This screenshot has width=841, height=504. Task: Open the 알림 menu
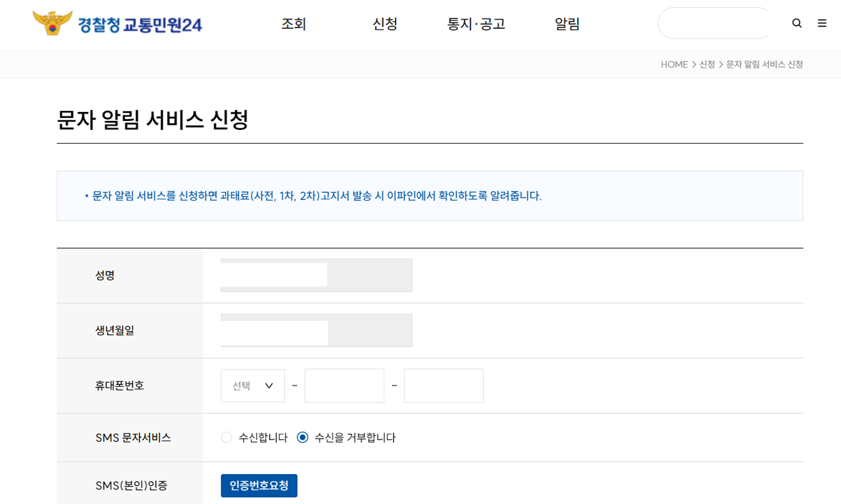[x=567, y=24]
